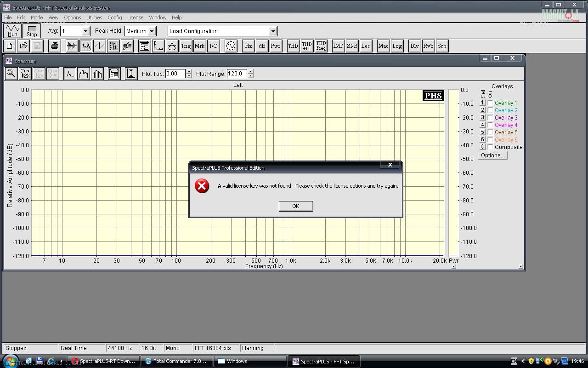
Task: Expand the Load Configuration dropdown
Action: [x=273, y=31]
